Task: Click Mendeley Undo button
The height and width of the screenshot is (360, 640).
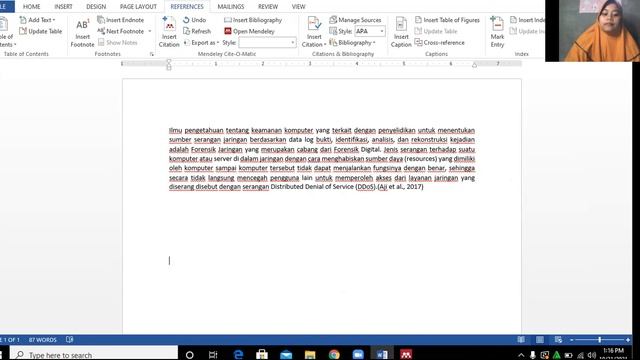Action: click(x=194, y=20)
